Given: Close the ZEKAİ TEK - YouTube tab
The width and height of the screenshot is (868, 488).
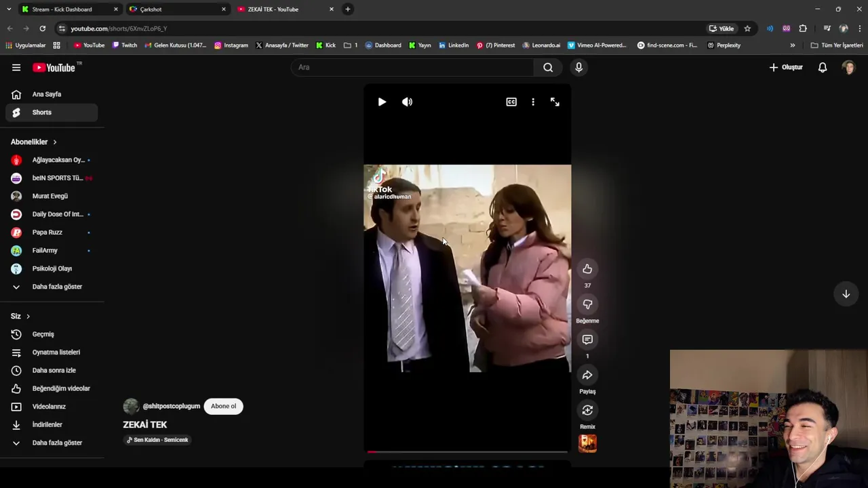Looking at the screenshot, I should [x=332, y=9].
